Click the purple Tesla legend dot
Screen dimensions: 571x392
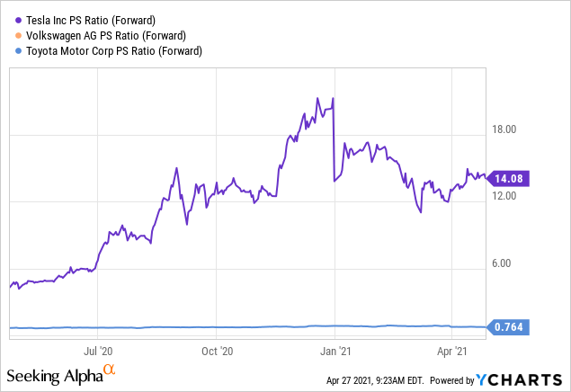[x=18, y=21]
